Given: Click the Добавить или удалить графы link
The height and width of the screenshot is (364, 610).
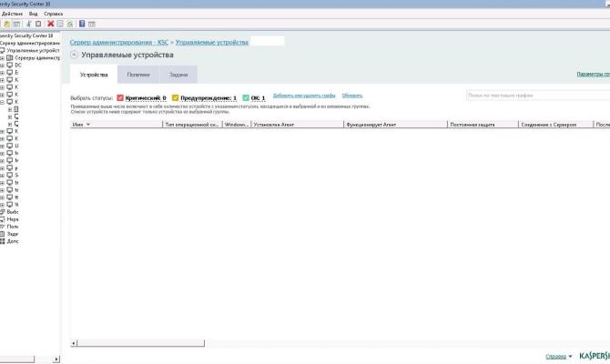Looking at the screenshot, I should [x=304, y=96].
